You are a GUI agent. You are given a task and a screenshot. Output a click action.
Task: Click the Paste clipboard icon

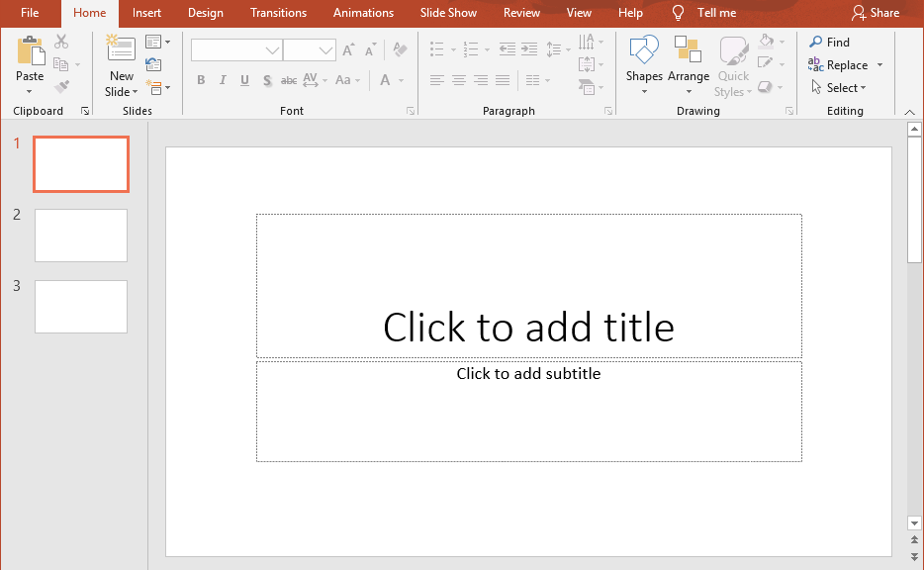click(x=30, y=51)
